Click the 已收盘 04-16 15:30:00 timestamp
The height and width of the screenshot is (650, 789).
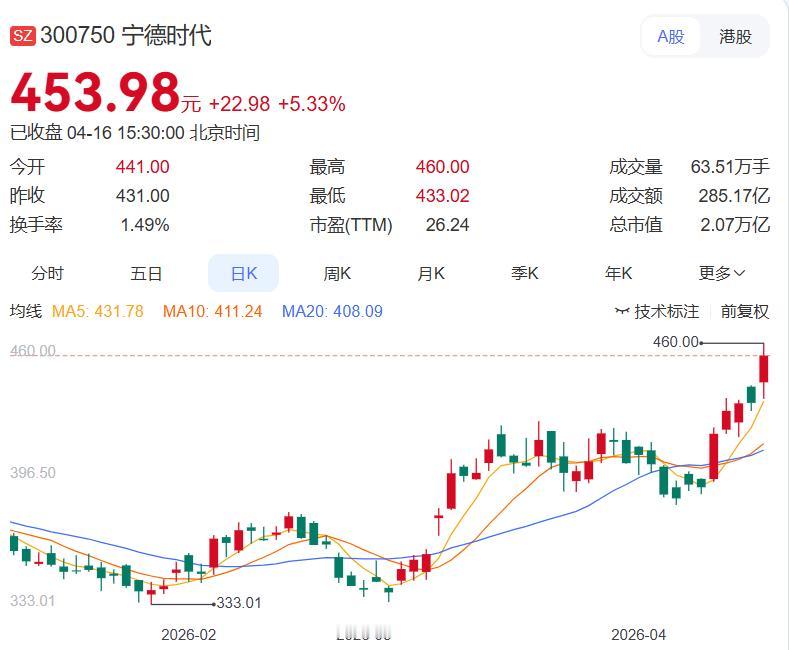[135, 133]
